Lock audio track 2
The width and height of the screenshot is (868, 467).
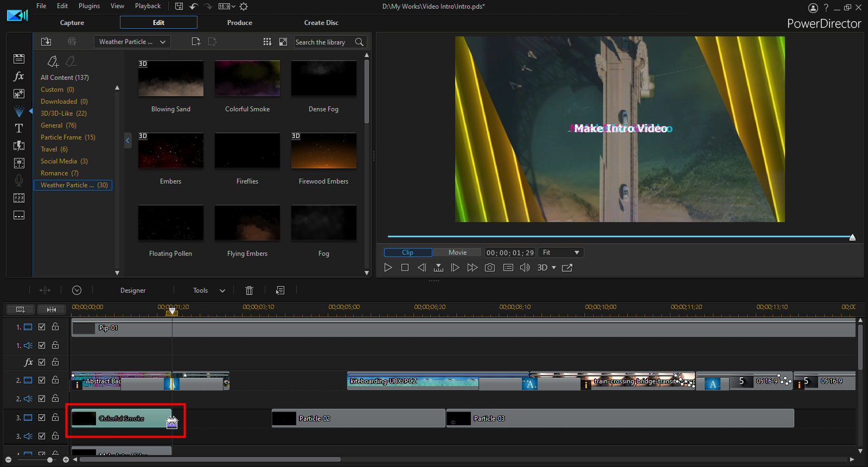click(x=55, y=399)
